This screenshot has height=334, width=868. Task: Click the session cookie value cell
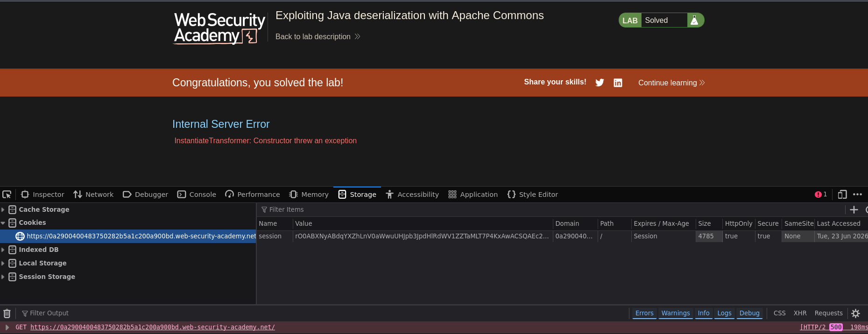coord(423,237)
